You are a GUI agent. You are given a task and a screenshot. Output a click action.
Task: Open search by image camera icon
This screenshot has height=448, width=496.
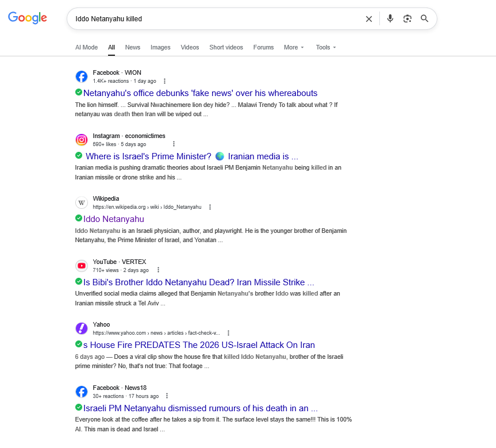(x=407, y=18)
